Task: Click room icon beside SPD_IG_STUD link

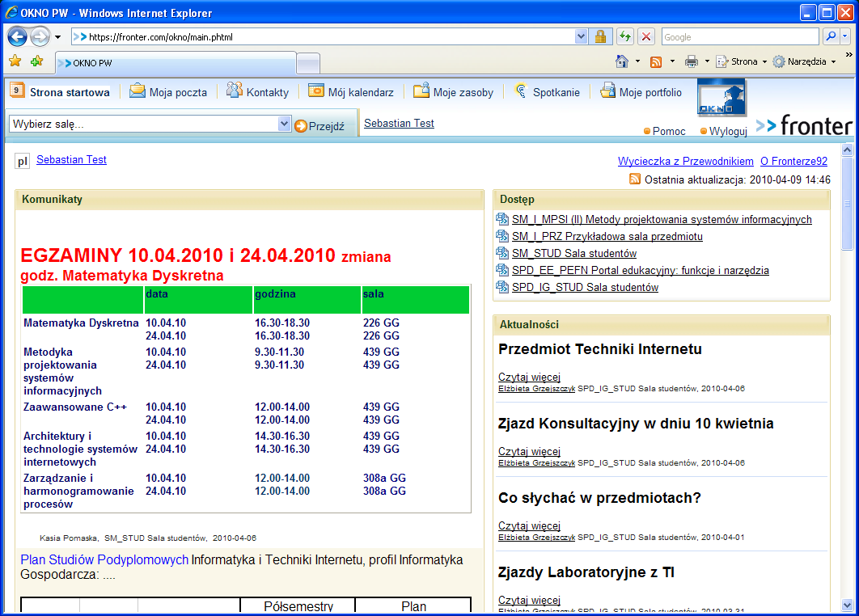Action: click(x=502, y=287)
